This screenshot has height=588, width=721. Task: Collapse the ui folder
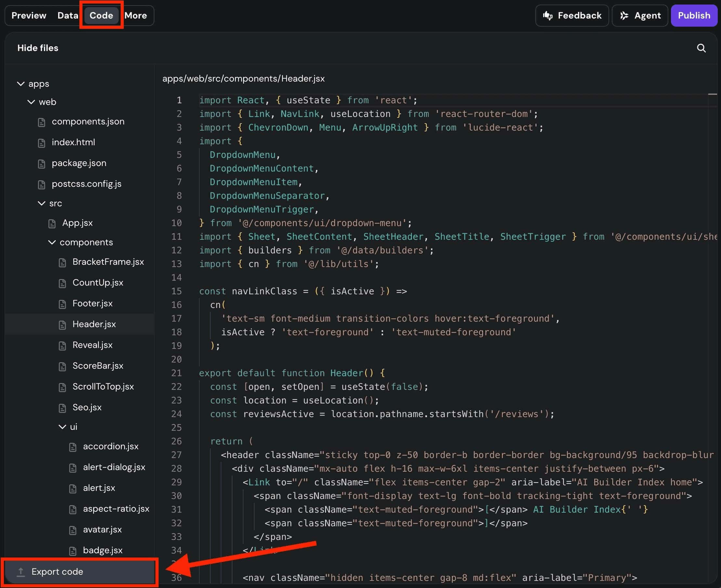62,427
